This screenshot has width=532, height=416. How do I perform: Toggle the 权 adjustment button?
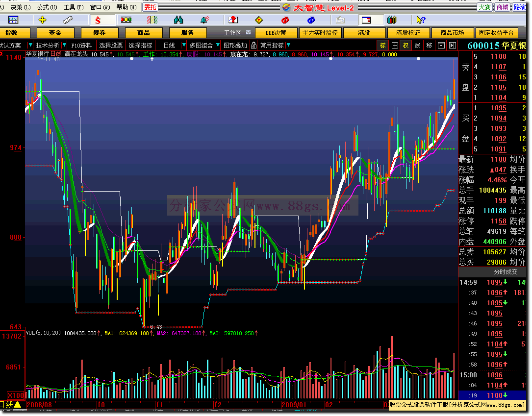(406, 46)
